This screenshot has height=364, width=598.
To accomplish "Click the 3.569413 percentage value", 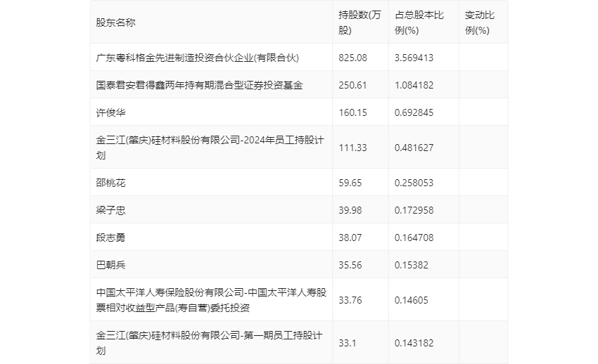I will pyautogui.click(x=414, y=58).
